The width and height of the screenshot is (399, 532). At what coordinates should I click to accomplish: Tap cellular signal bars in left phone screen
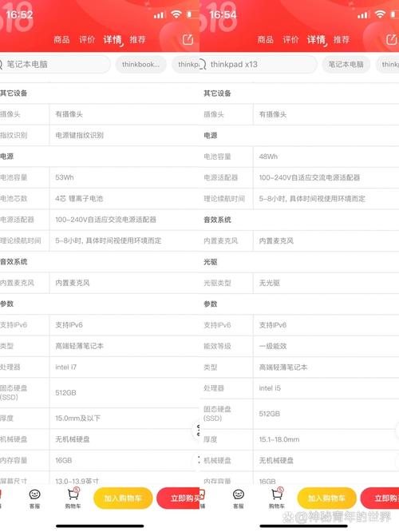click(x=159, y=15)
